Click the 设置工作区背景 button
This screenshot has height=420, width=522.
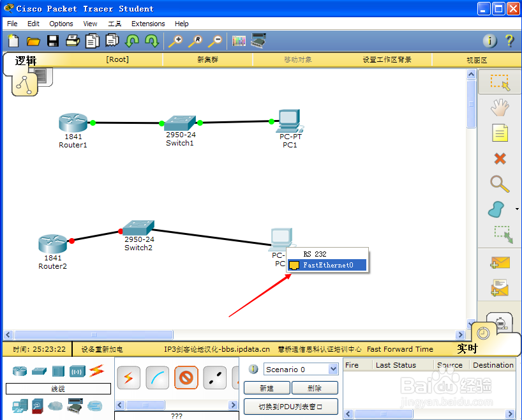387,59
